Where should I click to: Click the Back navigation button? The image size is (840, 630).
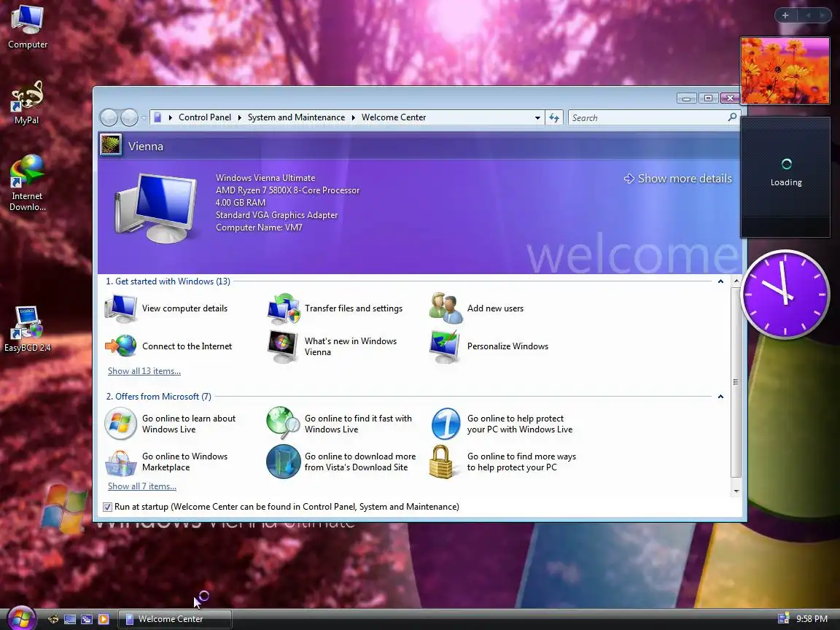(x=109, y=117)
